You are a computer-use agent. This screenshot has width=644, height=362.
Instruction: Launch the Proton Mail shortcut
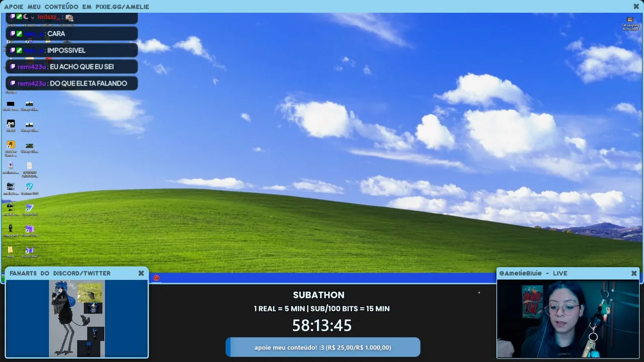pos(30,251)
